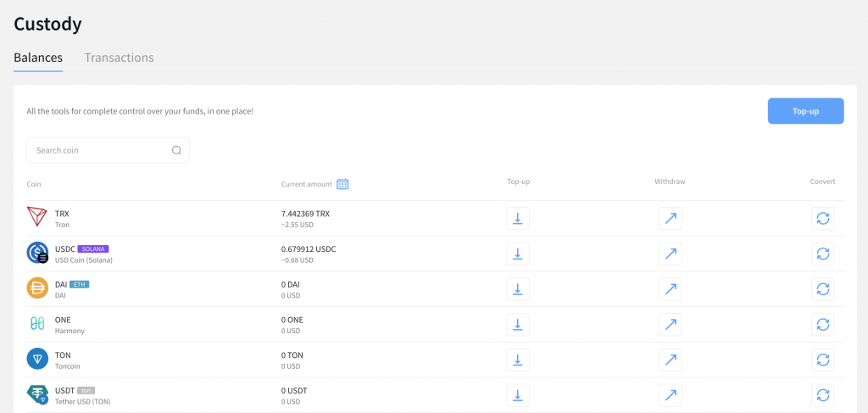Switch to the Transactions tab

click(119, 58)
